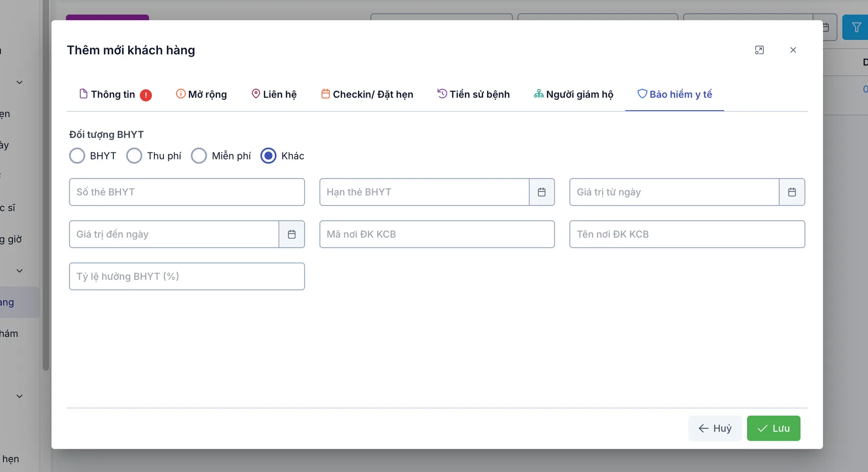Open the Người giám hộ tab
Image resolution: width=868 pixels, height=472 pixels.
click(x=573, y=94)
